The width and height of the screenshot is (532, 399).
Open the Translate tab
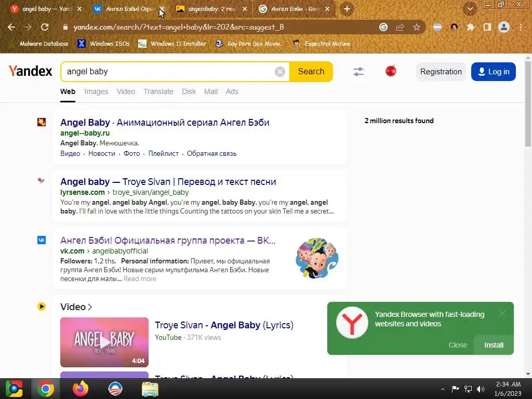pyautogui.click(x=158, y=91)
